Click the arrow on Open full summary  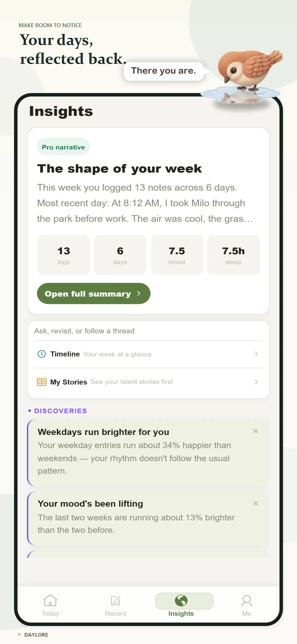click(139, 293)
